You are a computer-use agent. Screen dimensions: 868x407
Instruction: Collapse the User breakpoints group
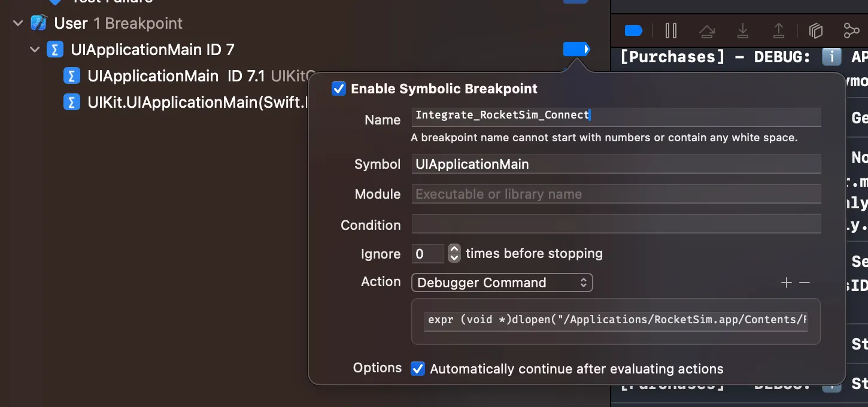(x=19, y=23)
